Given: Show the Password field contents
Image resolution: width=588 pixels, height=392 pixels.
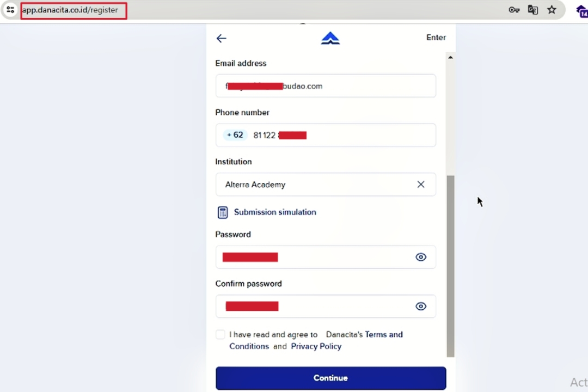Looking at the screenshot, I should click(x=421, y=257).
